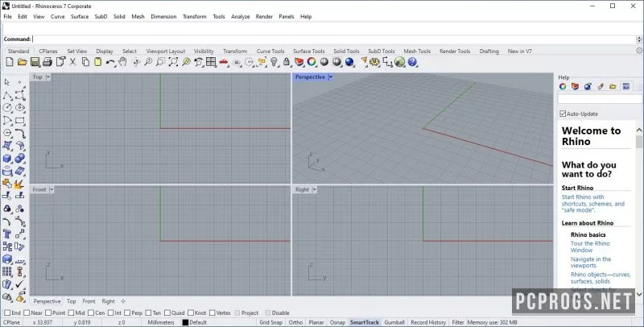Click the padlock Lock objects icon

[x=287, y=62]
